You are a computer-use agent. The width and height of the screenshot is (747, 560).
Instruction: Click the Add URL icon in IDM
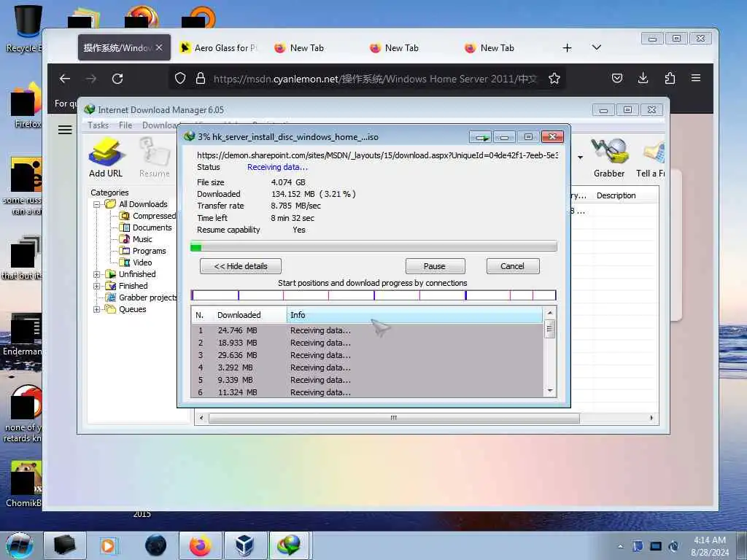(x=106, y=157)
